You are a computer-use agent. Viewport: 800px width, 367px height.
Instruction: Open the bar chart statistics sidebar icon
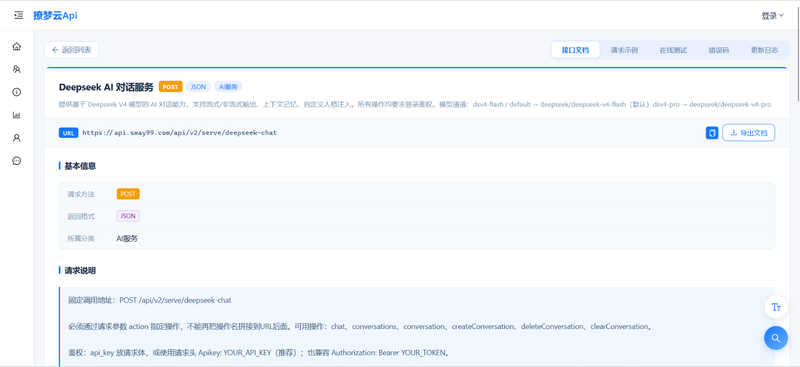(x=17, y=115)
